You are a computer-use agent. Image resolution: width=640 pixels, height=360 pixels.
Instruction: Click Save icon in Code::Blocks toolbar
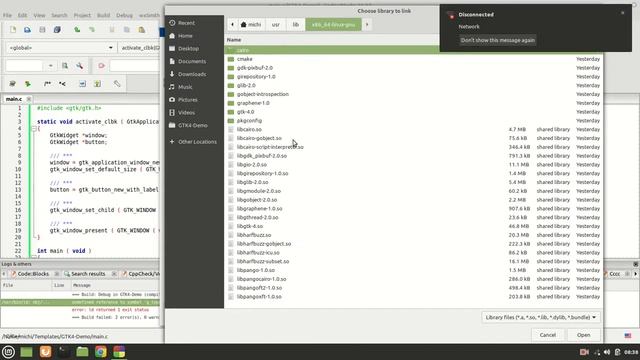pyautogui.click(x=42, y=30)
